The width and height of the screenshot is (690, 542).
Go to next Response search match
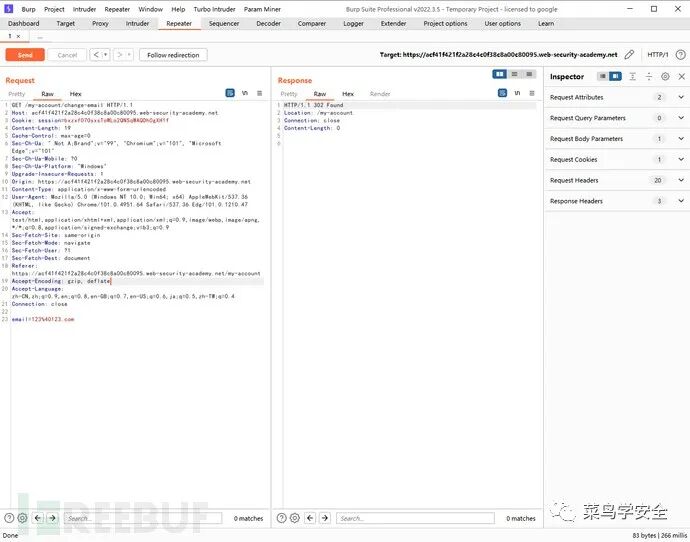tap(325, 518)
